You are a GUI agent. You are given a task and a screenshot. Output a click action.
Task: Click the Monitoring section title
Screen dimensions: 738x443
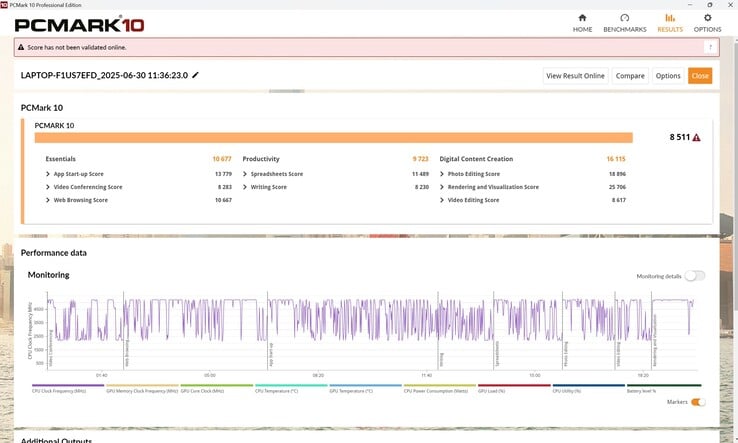click(48, 275)
